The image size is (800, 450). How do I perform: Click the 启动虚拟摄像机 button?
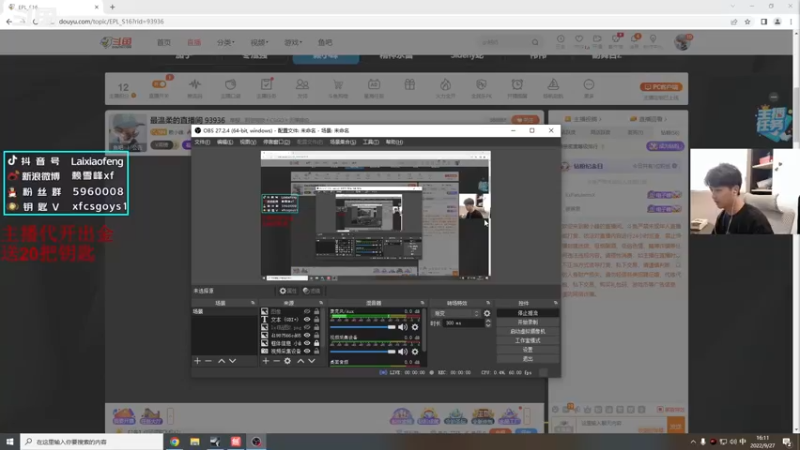528,332
